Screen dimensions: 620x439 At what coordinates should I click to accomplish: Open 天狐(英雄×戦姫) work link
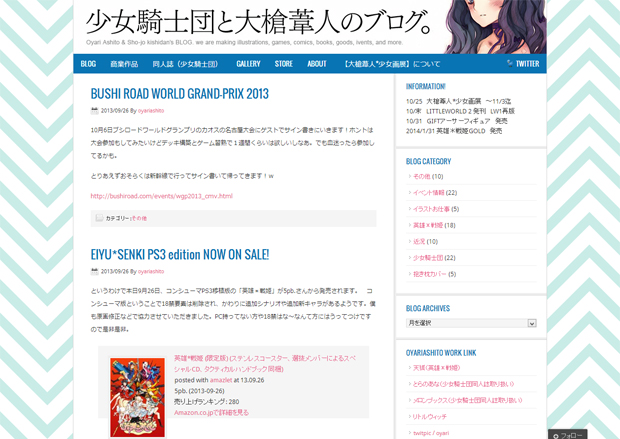[x=436, y=368]
